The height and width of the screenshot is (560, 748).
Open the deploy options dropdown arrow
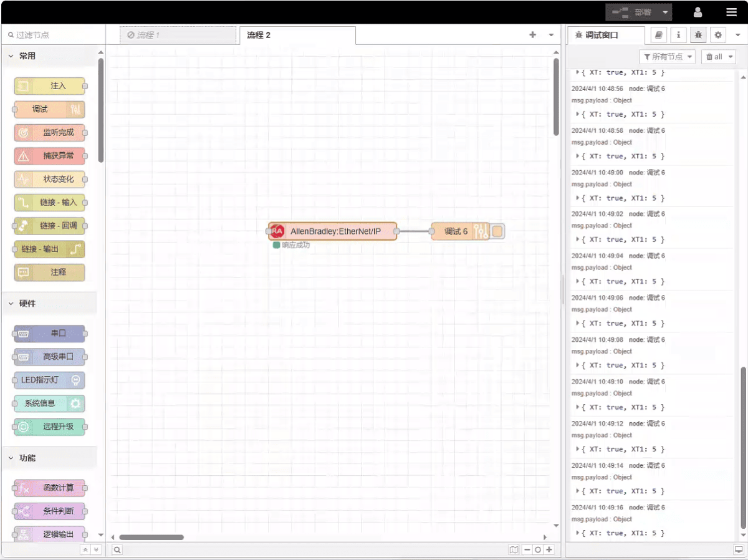coord(666,12)
